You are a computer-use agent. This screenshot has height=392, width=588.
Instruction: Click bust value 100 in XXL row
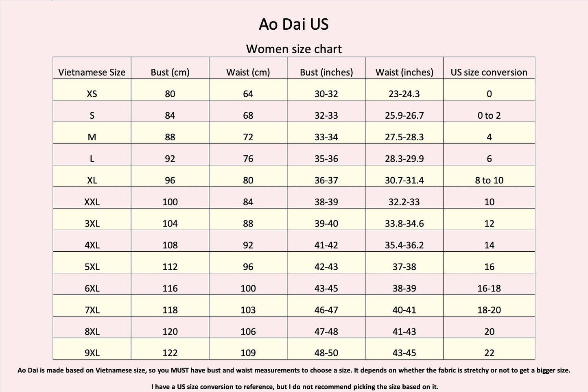(170, 202)
